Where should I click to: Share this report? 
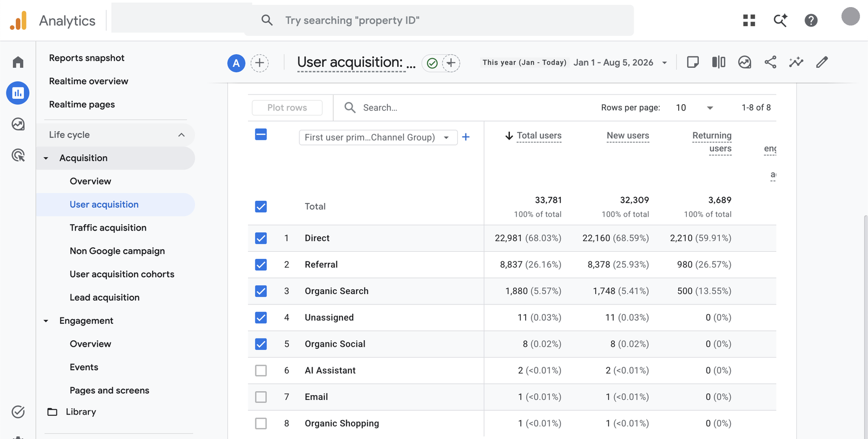[770, 62]
